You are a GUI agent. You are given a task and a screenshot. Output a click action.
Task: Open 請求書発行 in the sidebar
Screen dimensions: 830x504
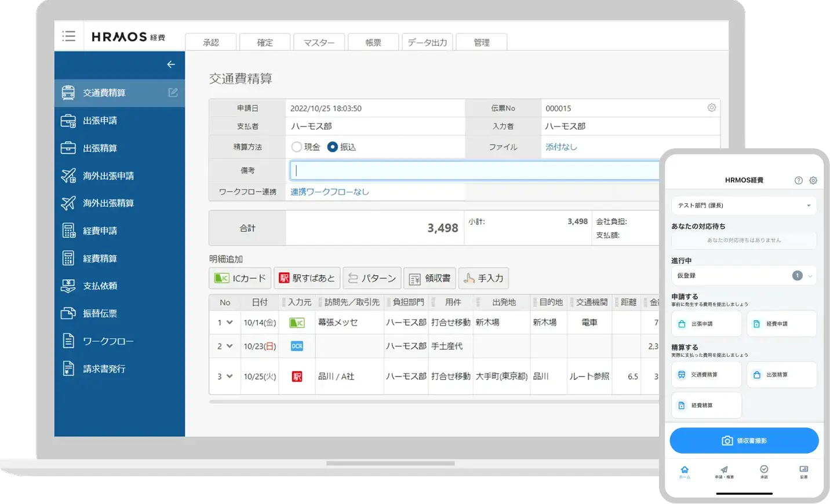(104, 368)
